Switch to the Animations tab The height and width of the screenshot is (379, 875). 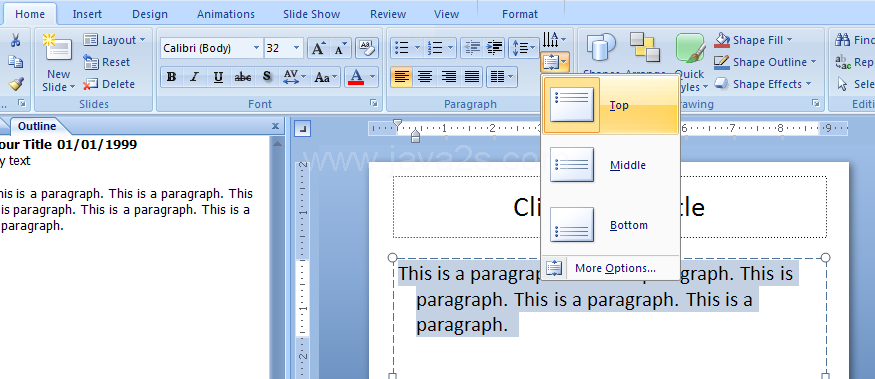(225, 14)
